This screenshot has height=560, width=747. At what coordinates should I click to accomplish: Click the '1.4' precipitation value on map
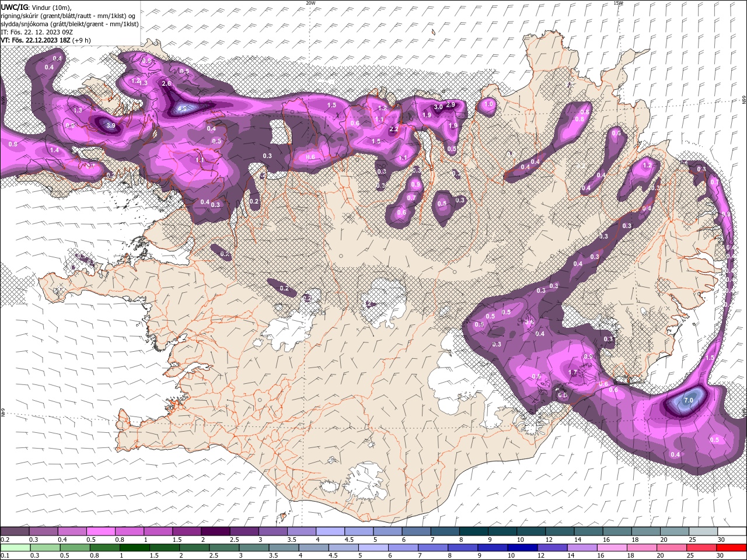coord(54,150)
